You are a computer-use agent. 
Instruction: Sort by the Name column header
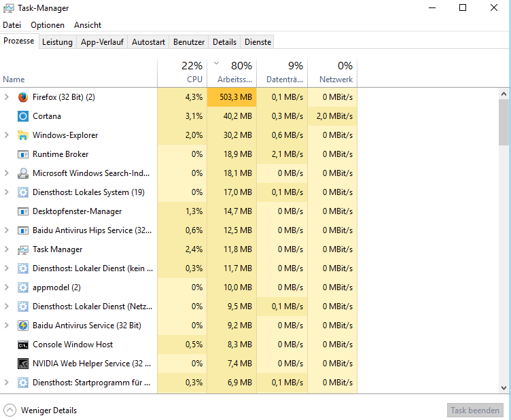click(x=79, y=73)
